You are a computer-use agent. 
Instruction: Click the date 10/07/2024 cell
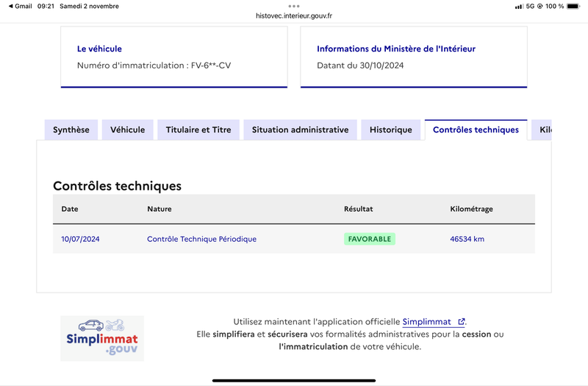(x=80, y=239)
